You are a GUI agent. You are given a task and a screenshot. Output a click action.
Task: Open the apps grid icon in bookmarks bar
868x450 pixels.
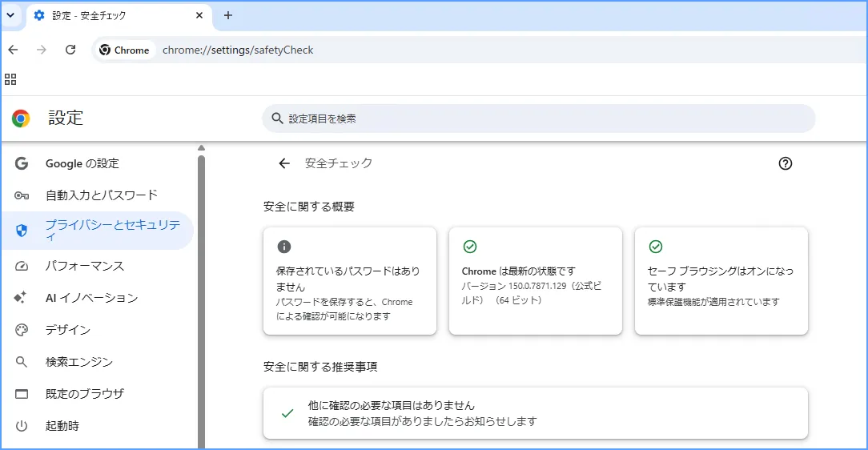coord(10,79)
